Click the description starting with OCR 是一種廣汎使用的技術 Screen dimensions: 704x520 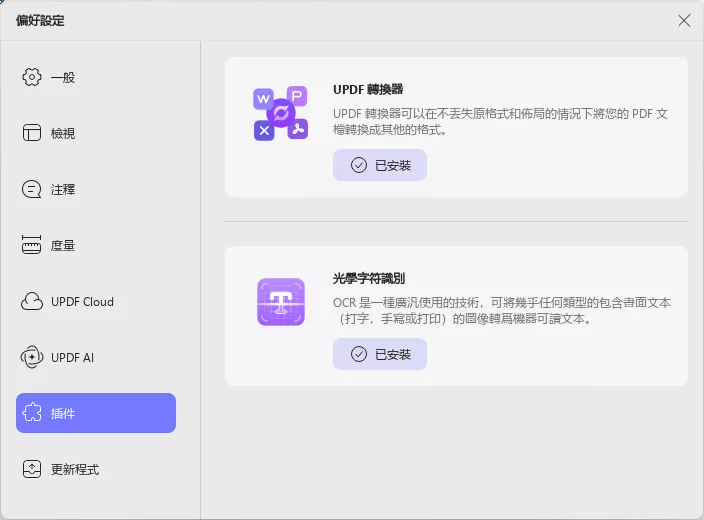pyautogui.click(x=502, y=311)
